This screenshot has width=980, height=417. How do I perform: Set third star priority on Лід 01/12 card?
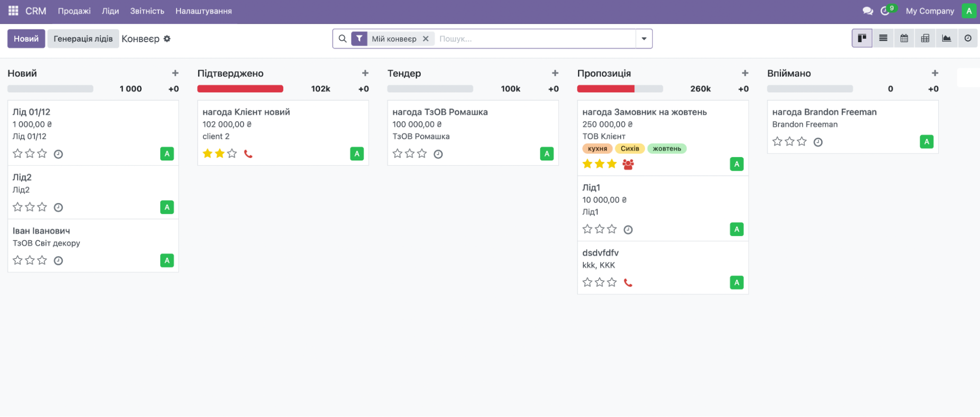click(x=42, y=154)
